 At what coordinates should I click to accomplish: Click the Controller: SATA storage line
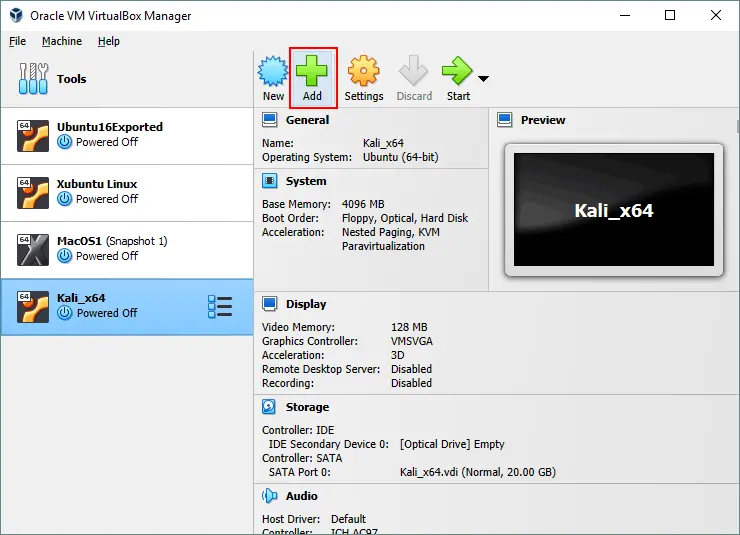point(302,458)
